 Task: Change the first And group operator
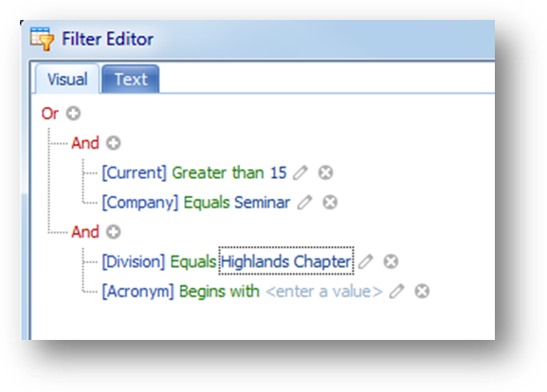(85, 143)
